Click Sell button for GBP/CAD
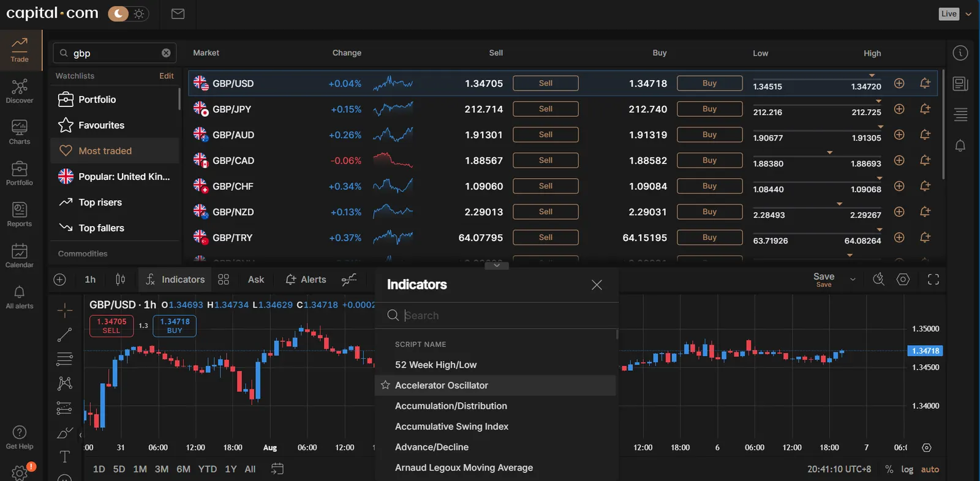The height and width of the screenshot is (481, 980). tap(546, 160)
